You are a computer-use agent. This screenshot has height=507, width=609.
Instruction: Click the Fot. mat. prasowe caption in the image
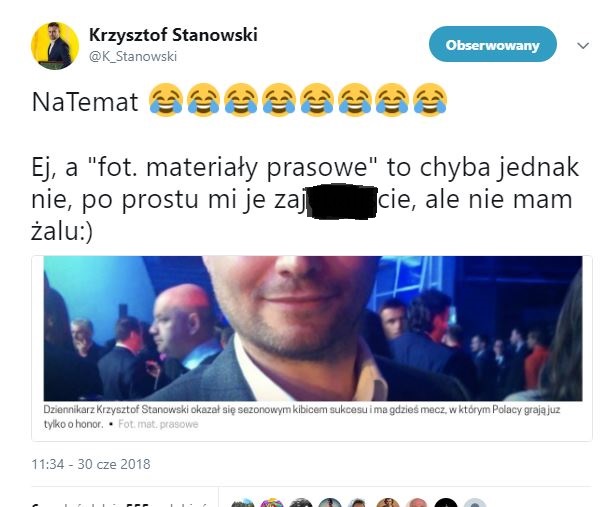(158, 424)
